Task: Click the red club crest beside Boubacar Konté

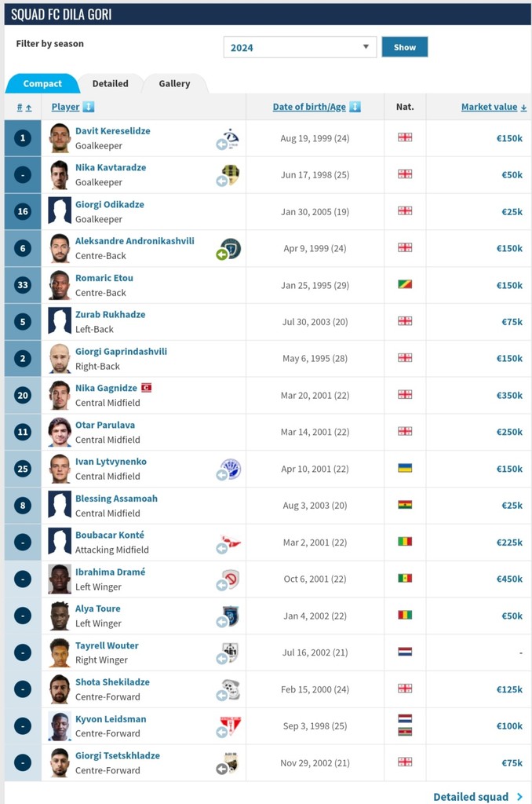Action: (231, 542)
